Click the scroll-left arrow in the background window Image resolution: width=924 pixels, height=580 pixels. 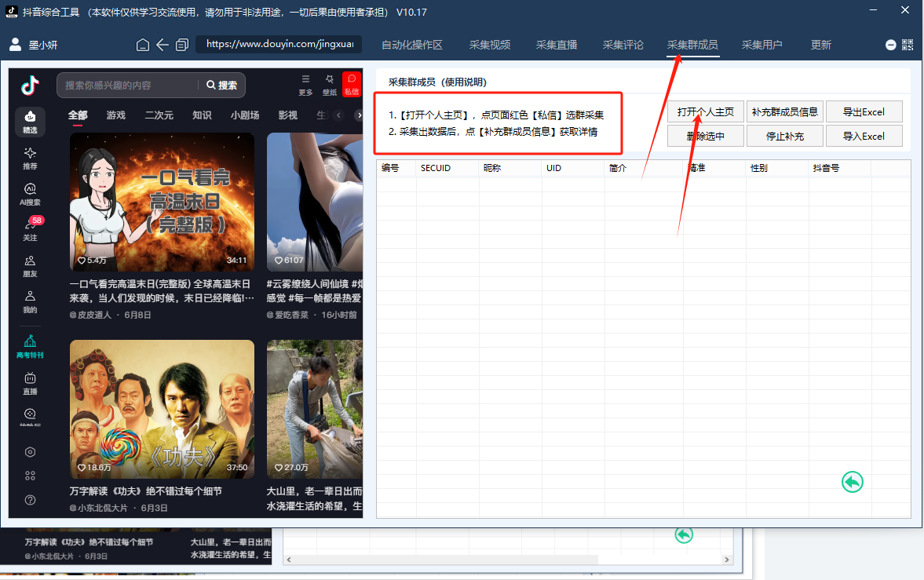[x=289, y=560]
